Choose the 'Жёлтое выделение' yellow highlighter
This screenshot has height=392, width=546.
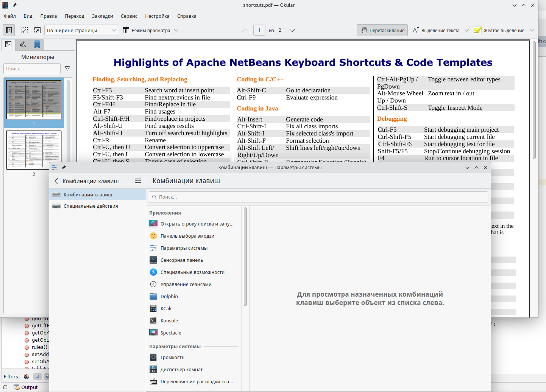coord(499,30)
